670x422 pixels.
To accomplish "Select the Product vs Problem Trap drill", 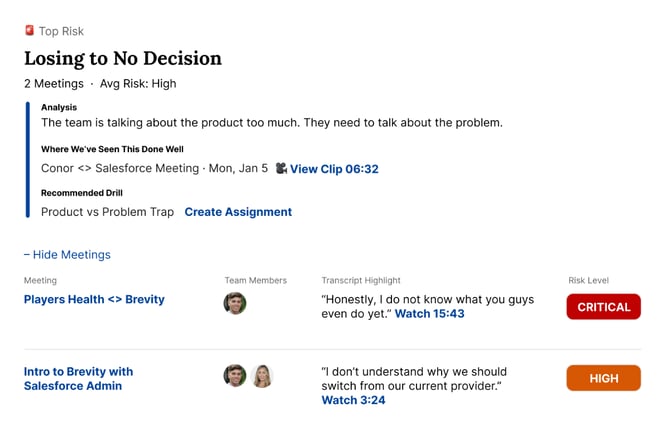I will pos(107,212).
